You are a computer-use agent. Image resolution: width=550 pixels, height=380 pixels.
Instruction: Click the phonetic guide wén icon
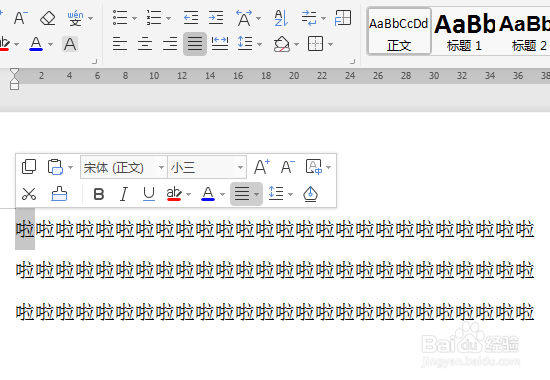(x=75, y=18)
